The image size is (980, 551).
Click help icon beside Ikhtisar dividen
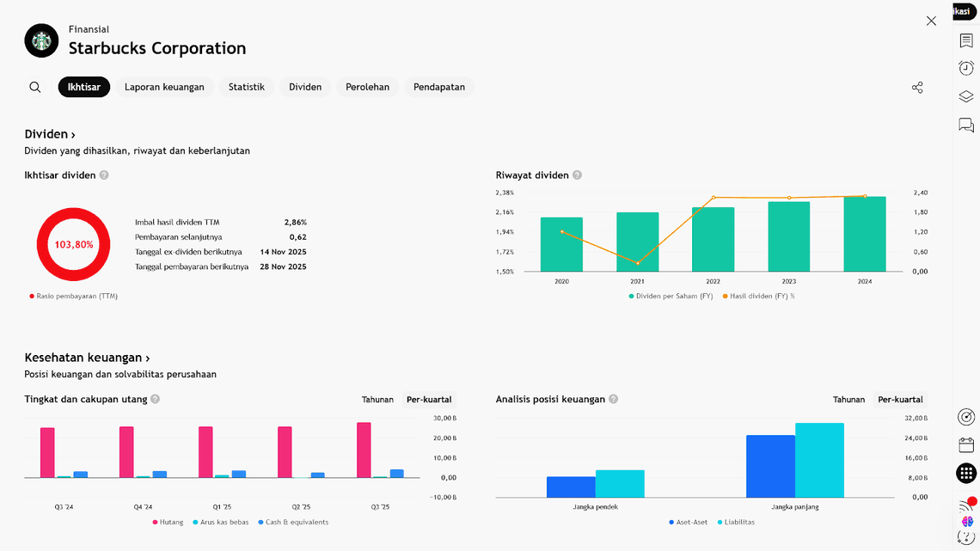[104, 175]
